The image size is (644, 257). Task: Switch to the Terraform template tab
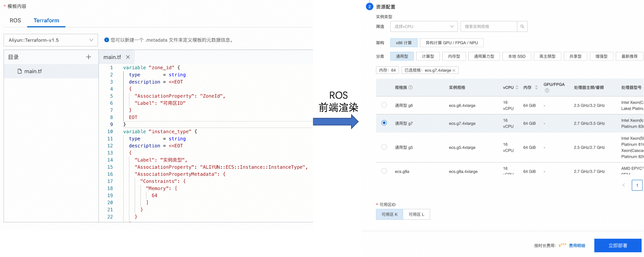pyautogui.click(x=46, y=21)
